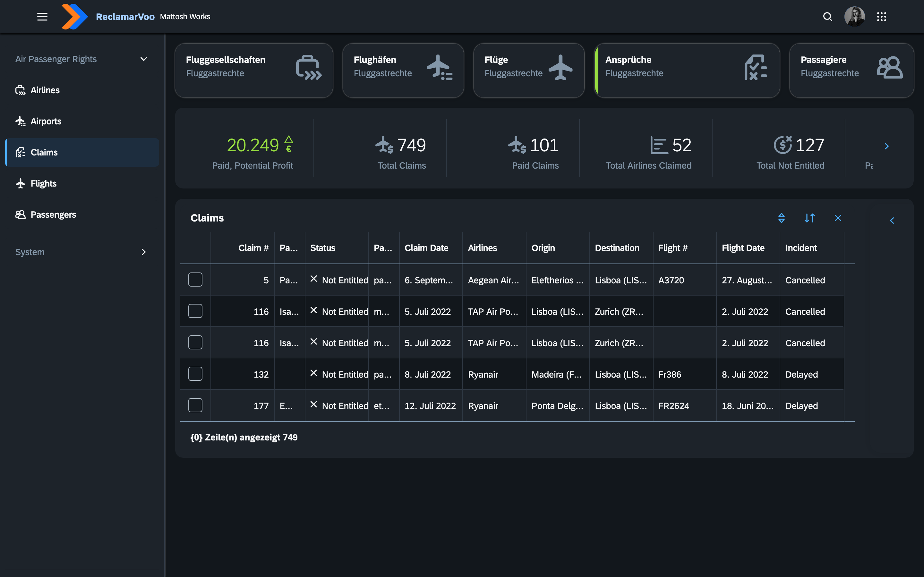The height and width of the screenshot is (577, 924).
Task: Expand the System menu
Action: [143, 252]
